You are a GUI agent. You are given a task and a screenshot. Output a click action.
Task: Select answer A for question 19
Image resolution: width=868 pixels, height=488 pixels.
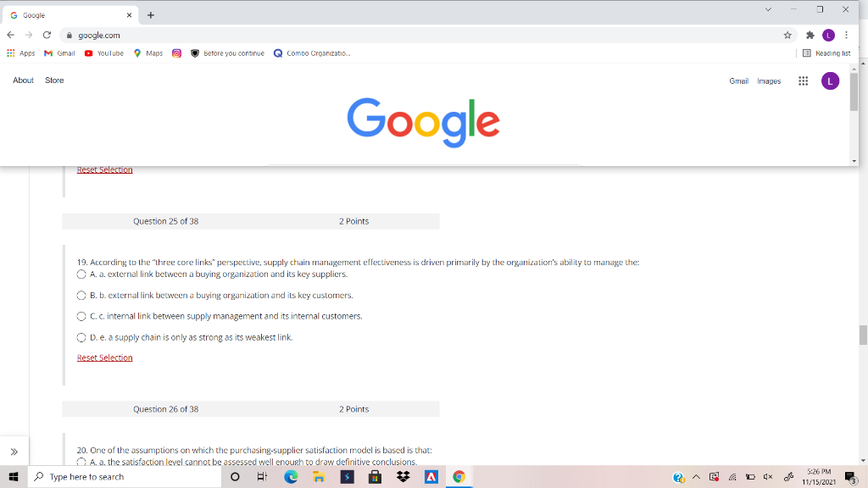pos(81,274)
